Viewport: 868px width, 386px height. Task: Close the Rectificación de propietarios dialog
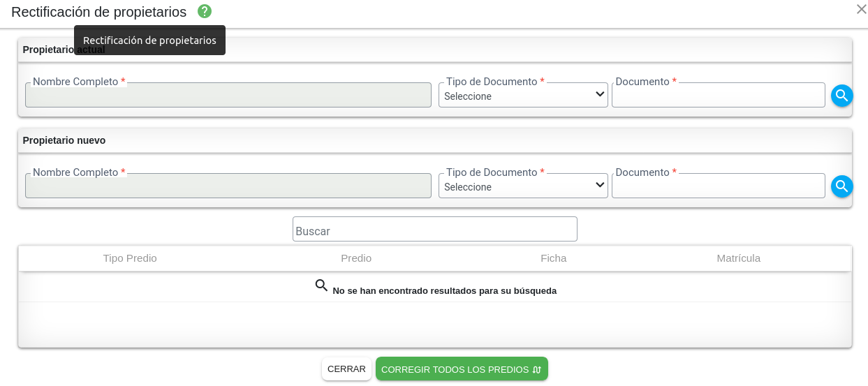(861, 9)
